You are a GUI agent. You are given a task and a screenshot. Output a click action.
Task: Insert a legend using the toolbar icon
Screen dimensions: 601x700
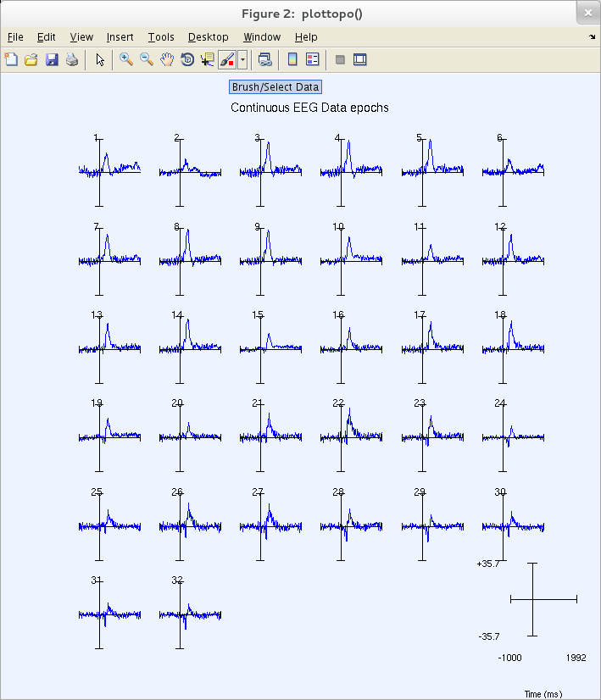coord(313,59)
